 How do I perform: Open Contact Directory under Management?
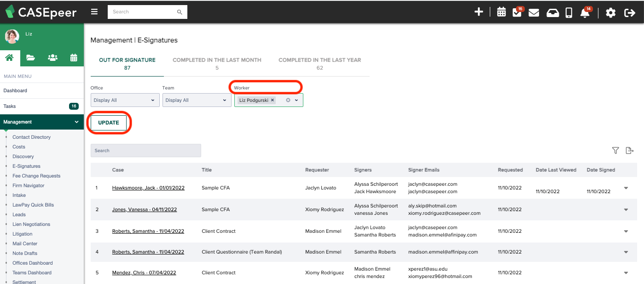[32, 137]
